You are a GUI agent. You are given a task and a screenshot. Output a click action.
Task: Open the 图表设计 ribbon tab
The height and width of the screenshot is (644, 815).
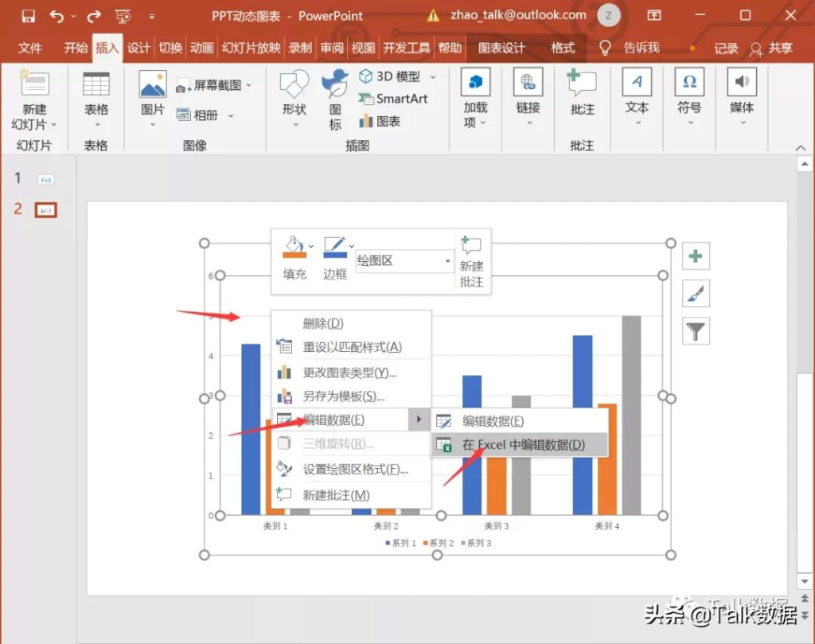point(501,48)
